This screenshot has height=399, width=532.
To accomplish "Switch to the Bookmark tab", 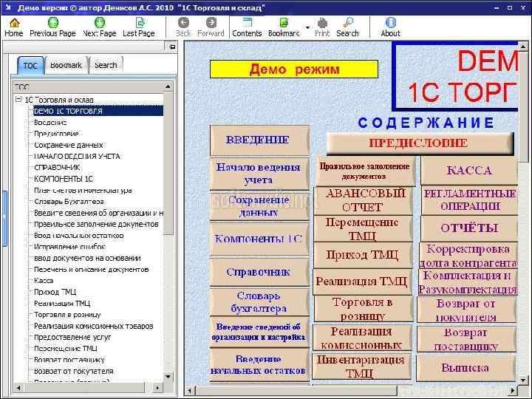I will point(66,65).
